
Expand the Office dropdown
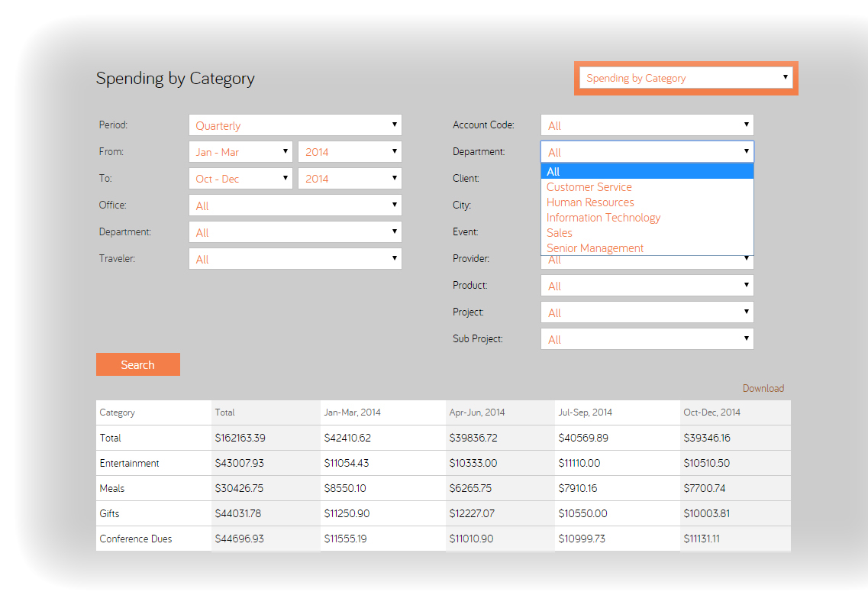[x=295, y=205]
